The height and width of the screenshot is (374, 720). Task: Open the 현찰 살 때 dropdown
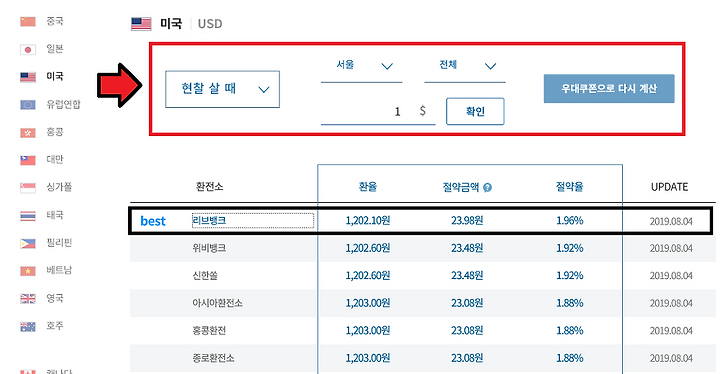[x=222, y=89]
